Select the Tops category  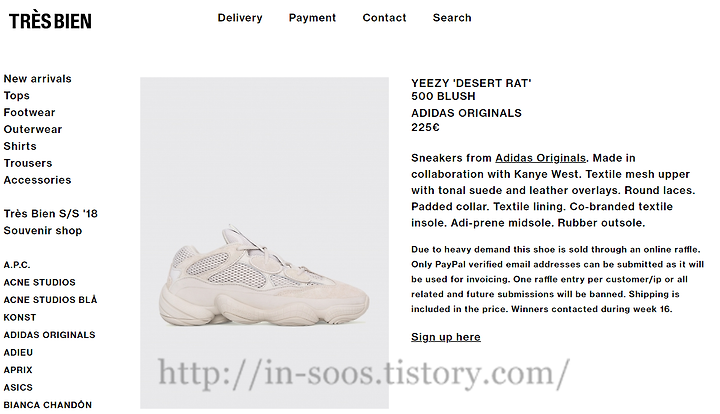pos(17,96)
